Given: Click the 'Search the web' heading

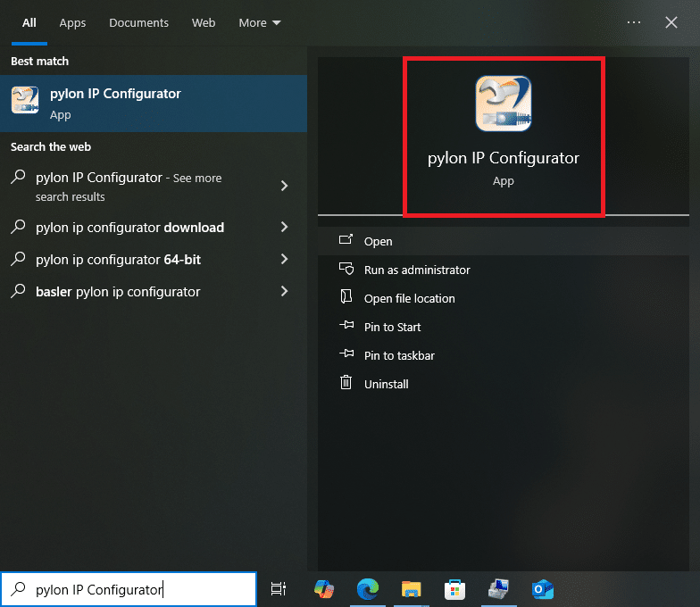Looking at the screenshot, I should (51, 146).
